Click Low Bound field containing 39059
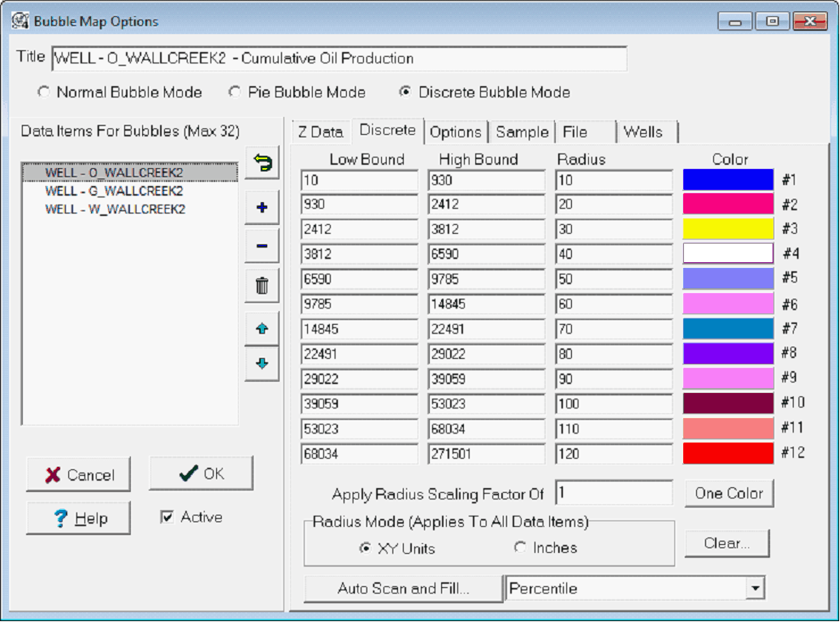840x622 pixels. 359,404
